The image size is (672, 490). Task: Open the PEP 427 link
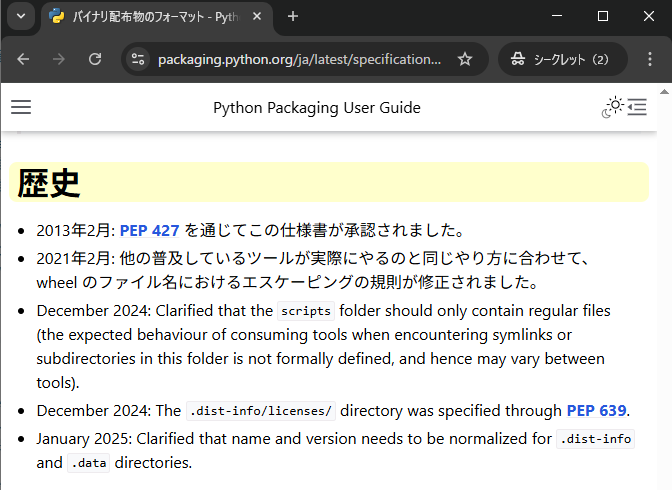coord(149,231)
